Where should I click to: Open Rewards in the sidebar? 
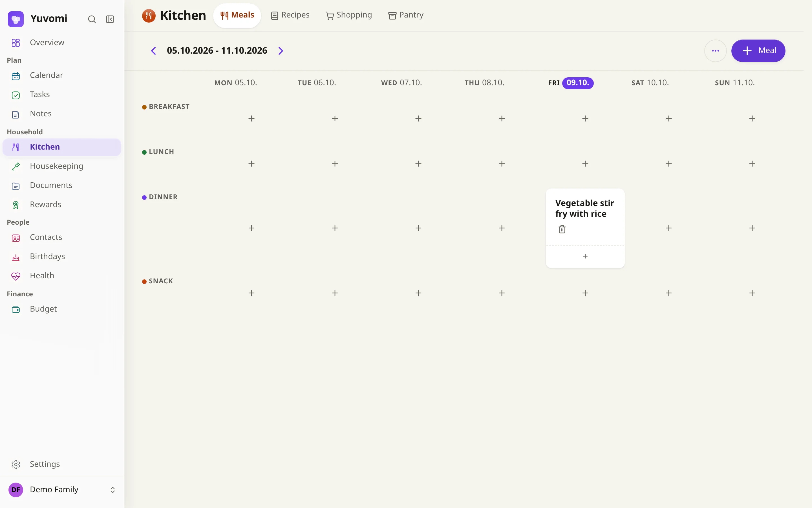62,205
